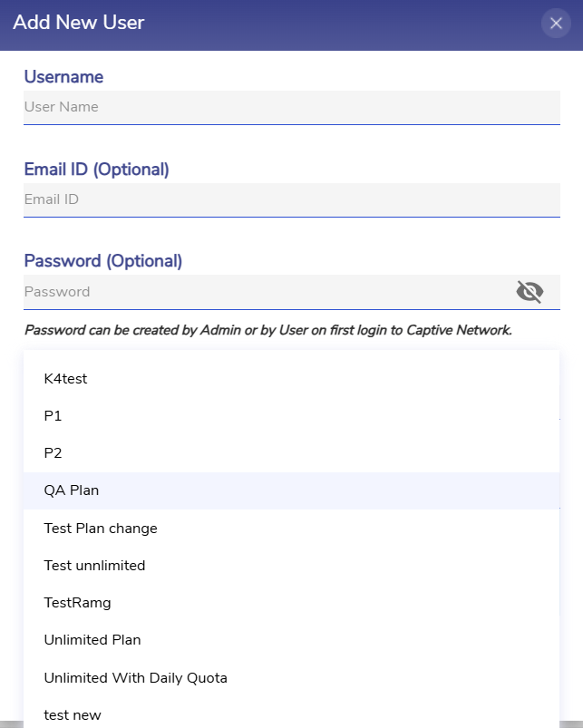Viewport: 583px width, 728px height.
Task: Select QA Plan from dropdown list
Action: 72,490
